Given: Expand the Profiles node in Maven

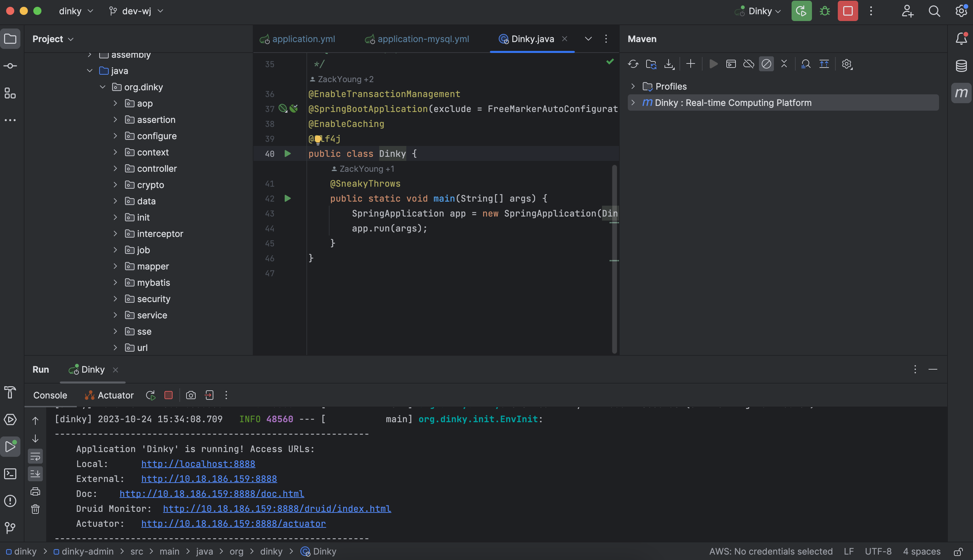Looking at the screenshot, I should 633,87.
